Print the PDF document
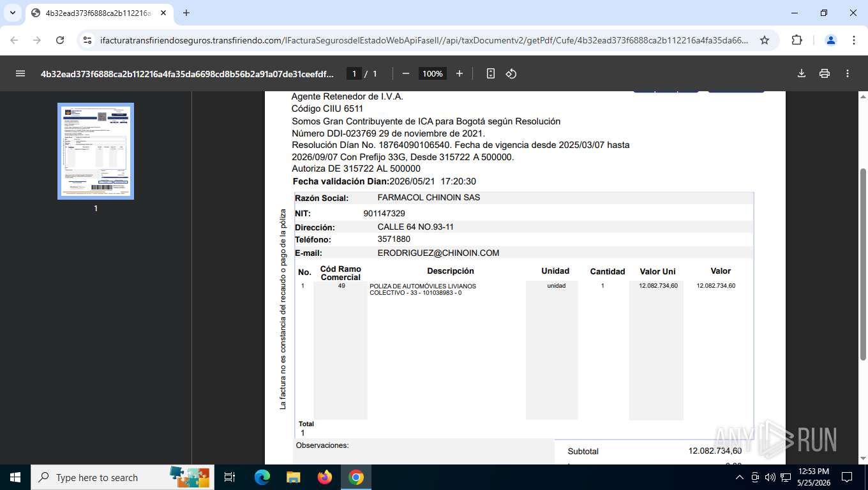Viewport: 868px width, 490px height. (x=825, y=73)
